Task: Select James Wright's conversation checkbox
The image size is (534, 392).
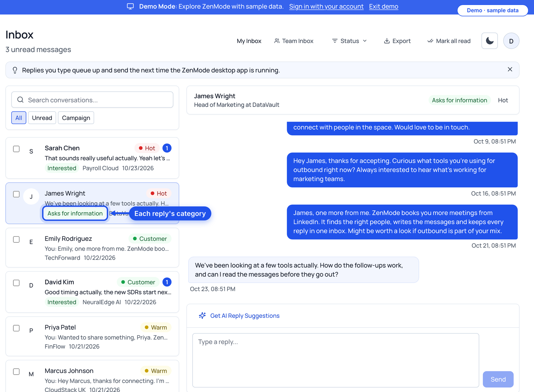Action: click(16, 194)
